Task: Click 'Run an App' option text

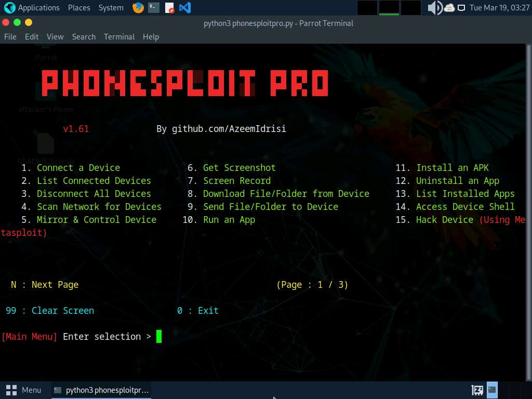Action: coord(229,220)
